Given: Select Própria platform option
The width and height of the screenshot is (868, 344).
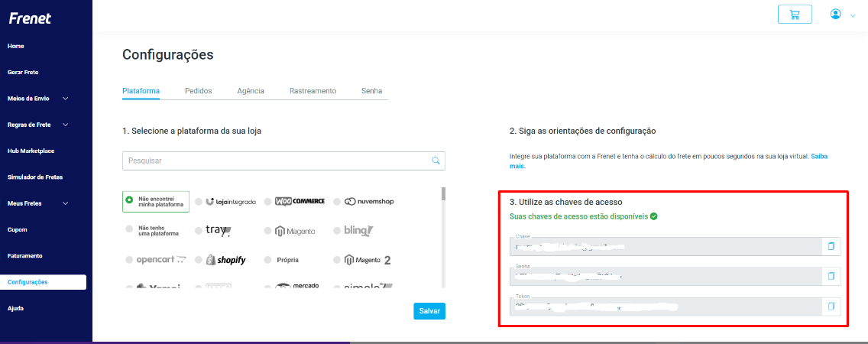Looking at the screenshot, I should point(268,260).
